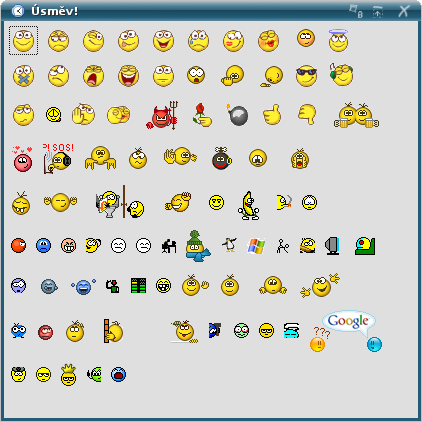Select the green and black equalizer bars icon
The height and width of the screenshot is (422, 422).
coord(138,286)
